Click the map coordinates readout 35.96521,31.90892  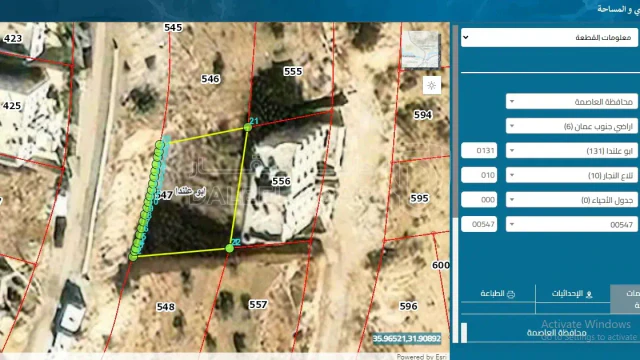pyautogui.click(x=407, y=338)
